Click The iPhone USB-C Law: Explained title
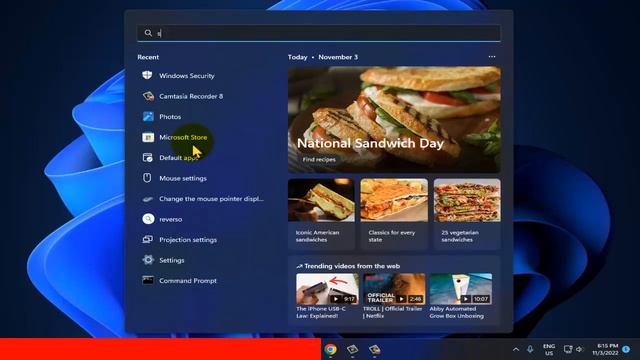 pyautogui.click(x=321, y=312)
